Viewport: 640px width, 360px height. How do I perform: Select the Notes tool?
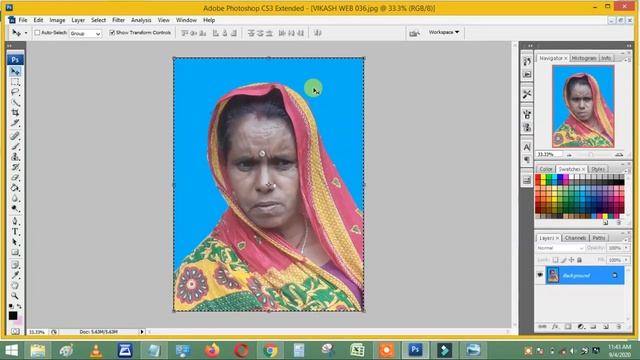tap(15, 265)
